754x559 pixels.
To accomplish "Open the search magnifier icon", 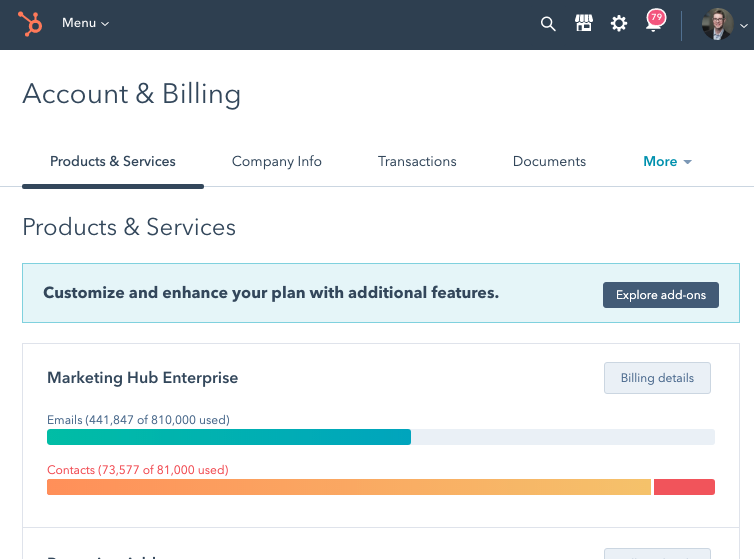I will (x=548, y=24).
